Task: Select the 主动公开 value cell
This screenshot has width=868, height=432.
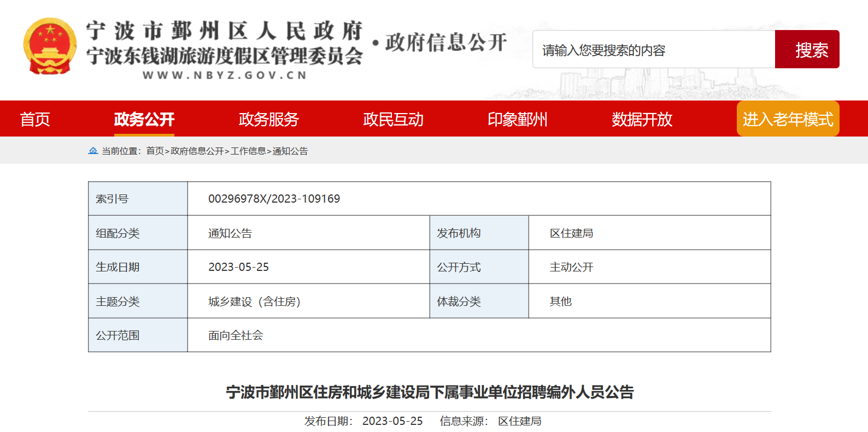Action: pos(650,267)
